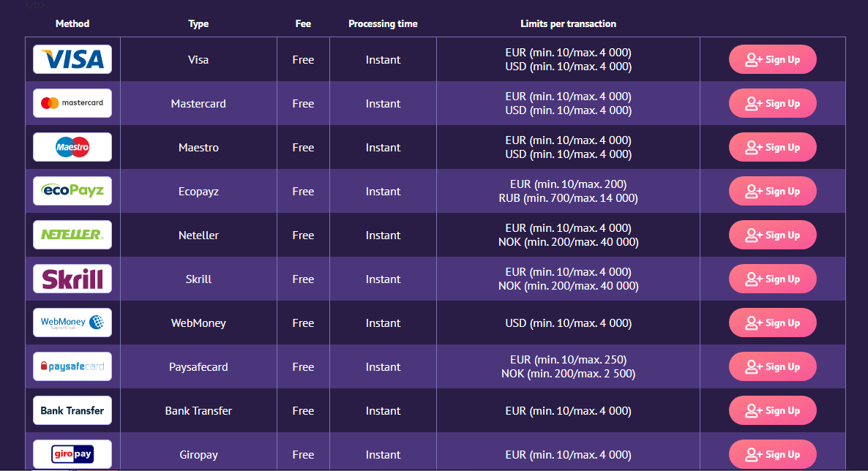Click the Neteller logo

(x=72, y=235)
